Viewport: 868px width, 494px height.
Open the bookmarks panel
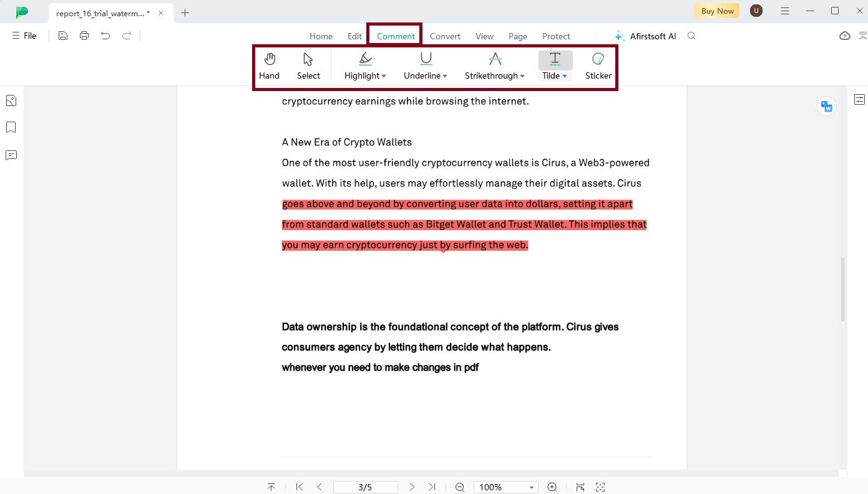coord(11,127)
